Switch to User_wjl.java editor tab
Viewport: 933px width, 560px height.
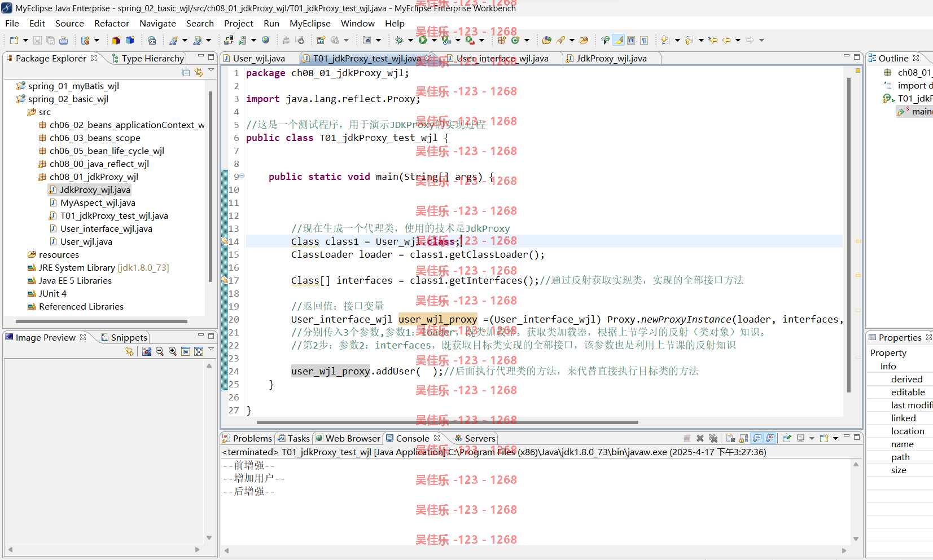pyautogui.click(x=259, y=58)
